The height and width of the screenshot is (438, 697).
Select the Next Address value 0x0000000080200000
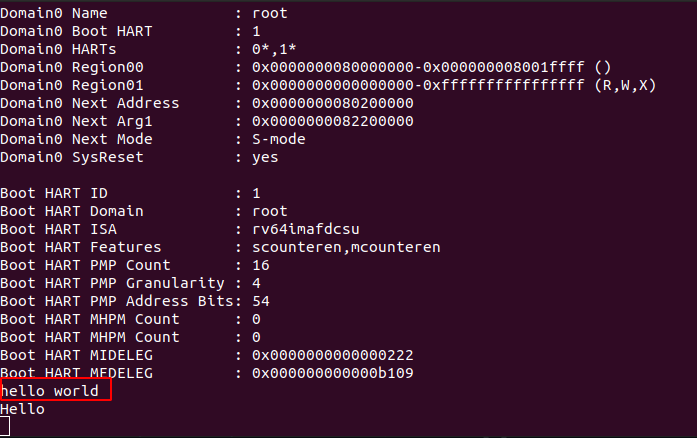tap(333, 103)
